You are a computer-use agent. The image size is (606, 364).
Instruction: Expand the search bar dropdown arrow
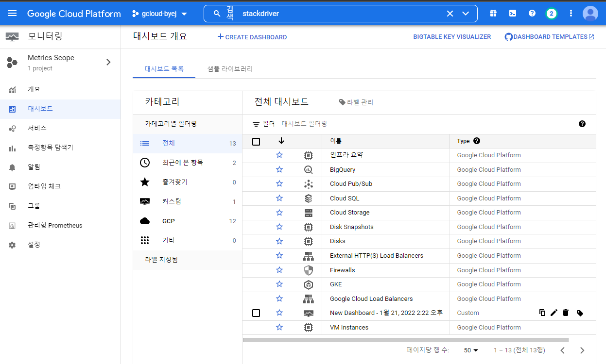[466, 14]
